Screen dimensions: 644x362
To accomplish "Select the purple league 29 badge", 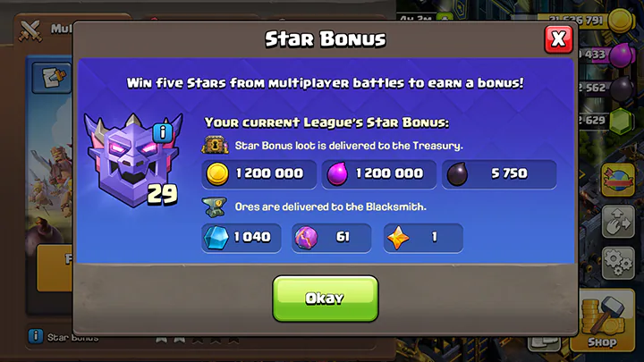I will [133, 160].
